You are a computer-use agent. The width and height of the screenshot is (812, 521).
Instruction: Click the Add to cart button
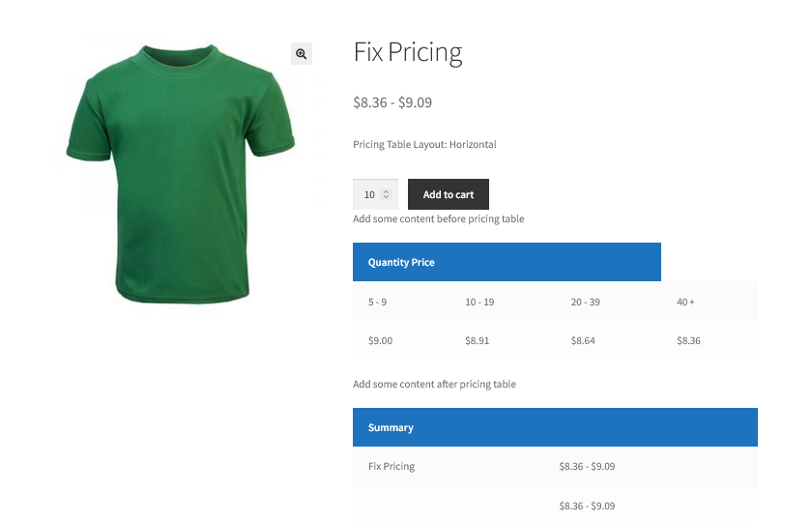tap(449, 194)
